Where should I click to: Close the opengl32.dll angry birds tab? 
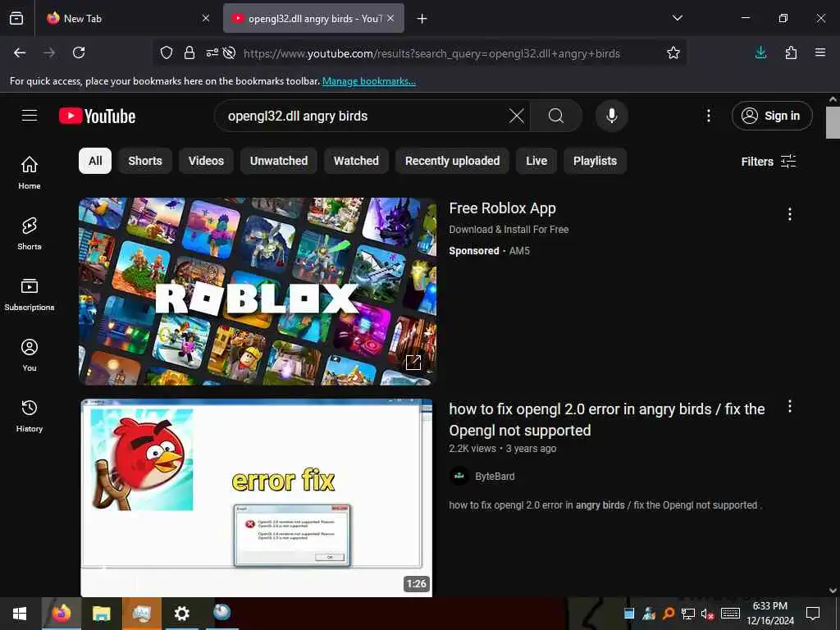pos(390,18)
